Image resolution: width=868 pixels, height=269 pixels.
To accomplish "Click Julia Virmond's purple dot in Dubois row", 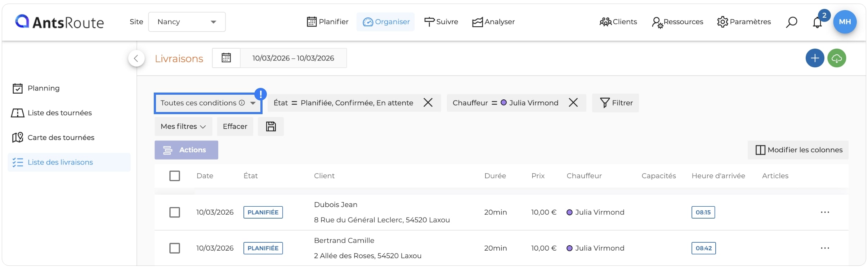I will click(x=569, y=212).
